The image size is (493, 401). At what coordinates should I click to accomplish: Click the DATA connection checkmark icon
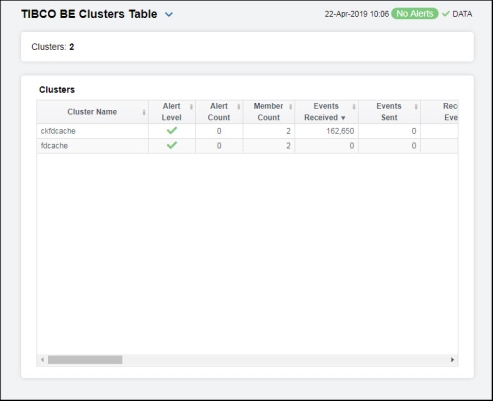click(446, 14)
